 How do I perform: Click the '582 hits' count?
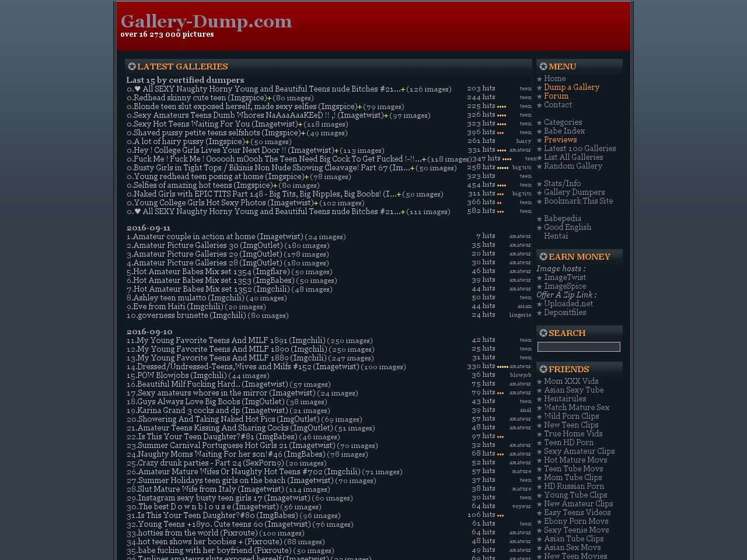coord(481,211)
